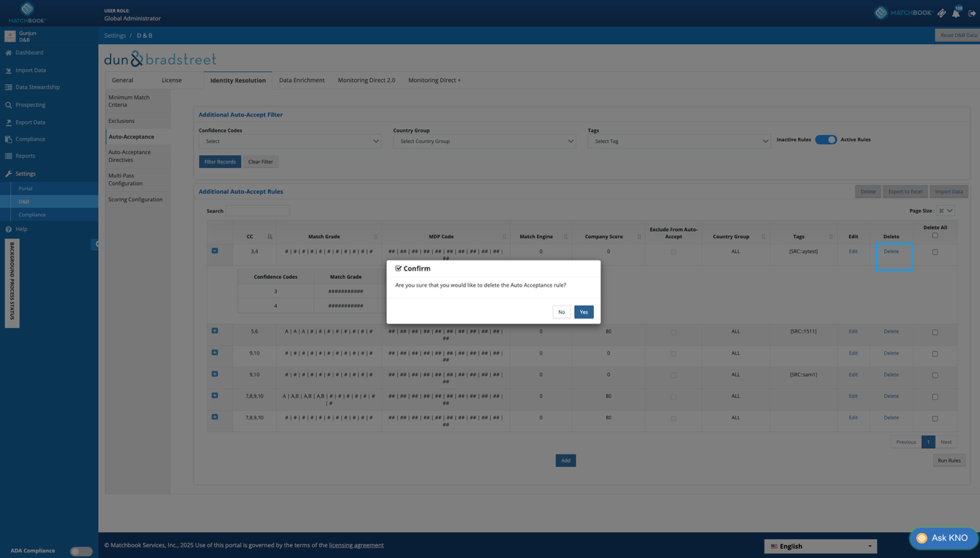This screenshot has width=980, height=558.
Task: Select Multi-Pass Configuration in side menu
Action: (x=138, y=179)
